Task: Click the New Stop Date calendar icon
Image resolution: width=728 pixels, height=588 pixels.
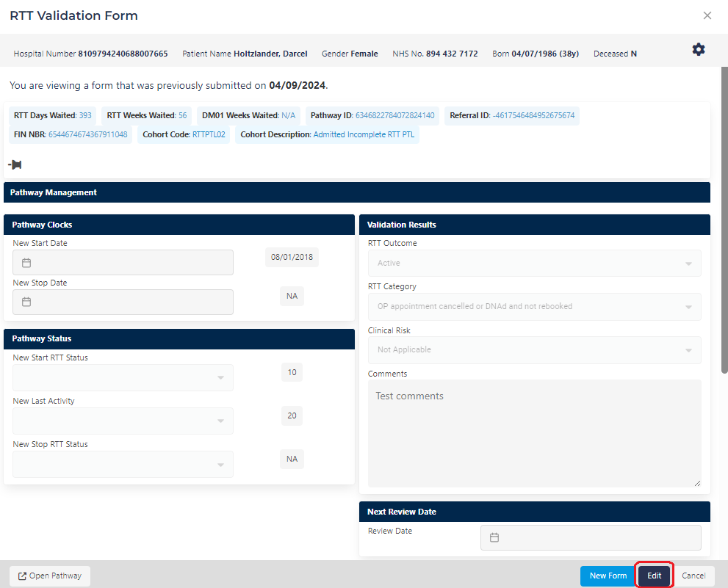Action: point(26,302)
